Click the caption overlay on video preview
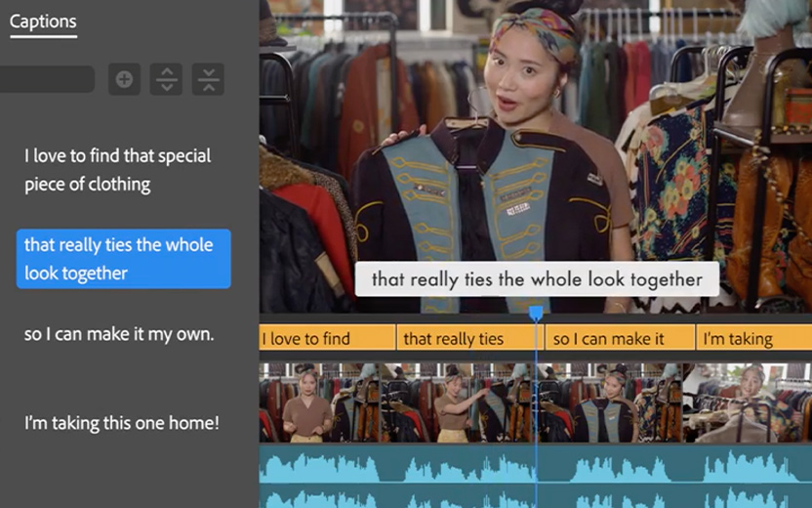812x508 pixels. point(537,279)
